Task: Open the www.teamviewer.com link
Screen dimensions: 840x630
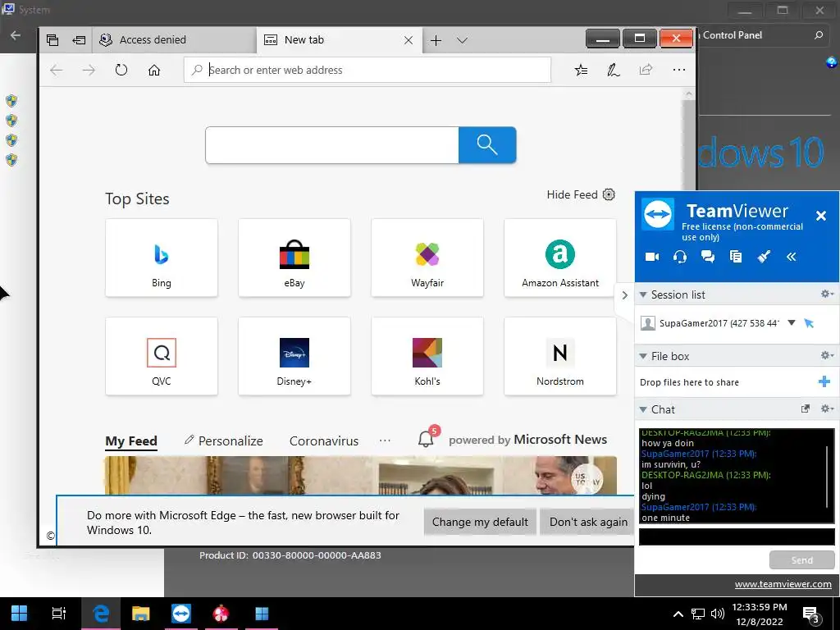Action: [783, 584]
